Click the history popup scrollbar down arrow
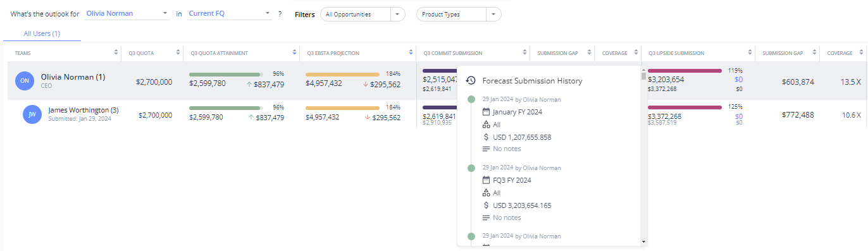This screenshot has height=251, width=868. coord(643,242)
